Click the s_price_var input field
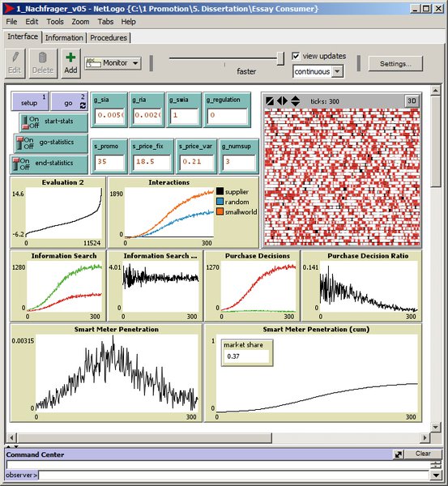Image resolution: width=448 pixels, height=486 pixels. (x=197, y=162)
